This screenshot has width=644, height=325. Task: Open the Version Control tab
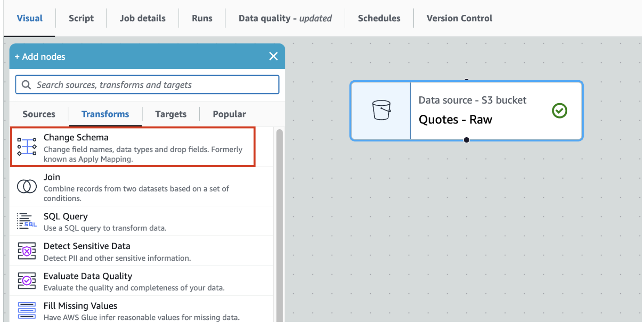pos(459,18)
